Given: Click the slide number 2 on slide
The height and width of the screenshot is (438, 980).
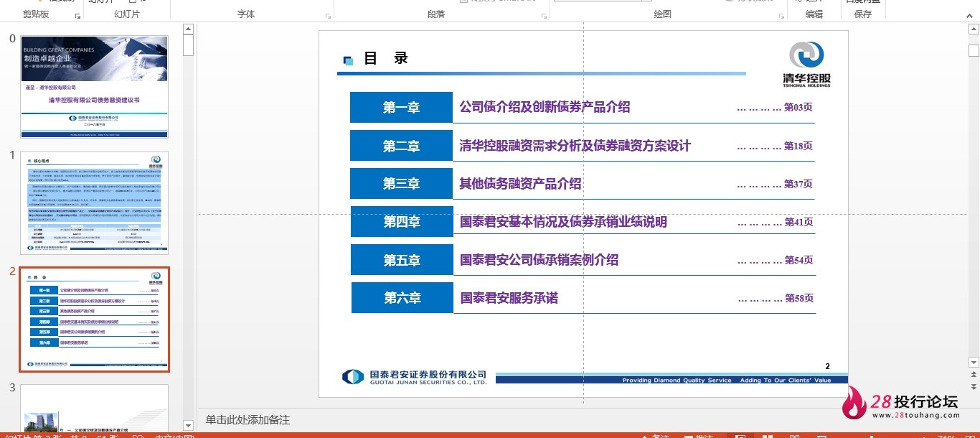Looking at the screenshot, I should pos(827,366).
